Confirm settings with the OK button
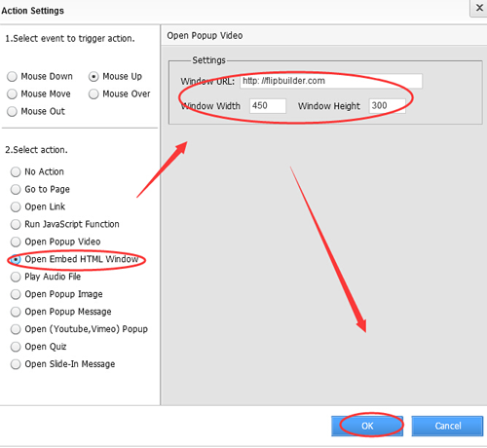 pos(367,426)
